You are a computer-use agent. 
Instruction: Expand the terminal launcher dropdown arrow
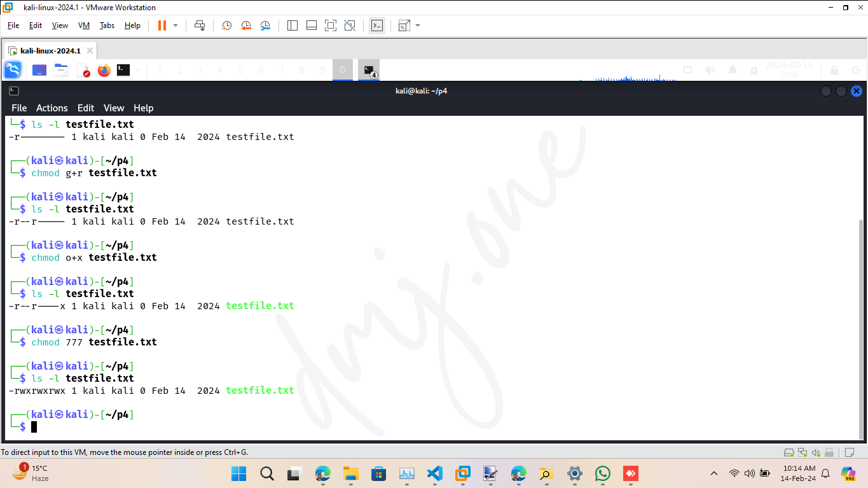point(138,70)
